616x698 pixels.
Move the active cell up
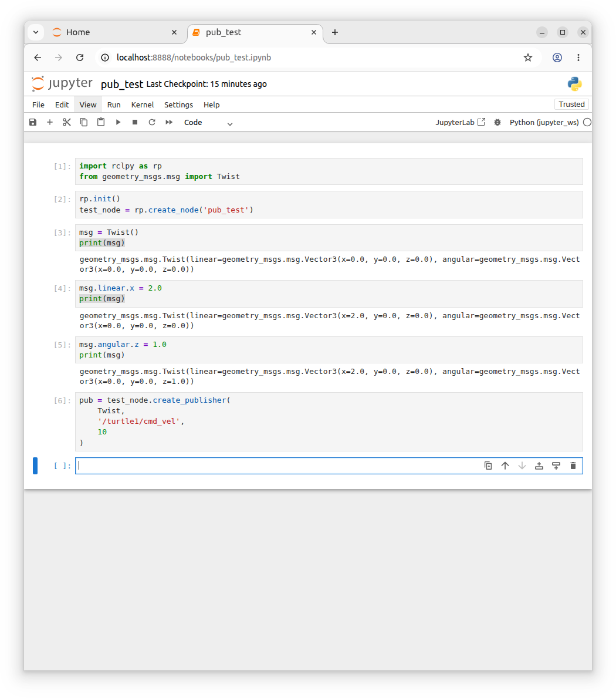pyautogui.click(x=505, y=466)
